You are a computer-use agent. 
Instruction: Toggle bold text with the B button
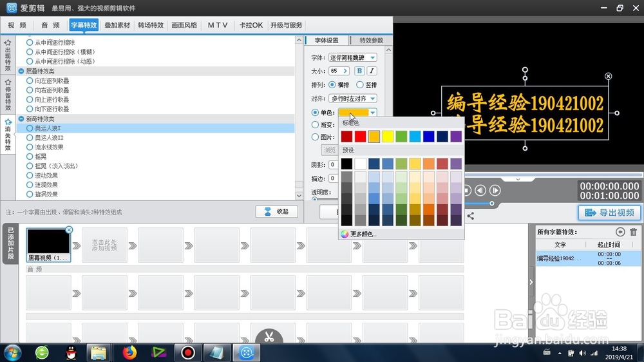coord(359,71)
